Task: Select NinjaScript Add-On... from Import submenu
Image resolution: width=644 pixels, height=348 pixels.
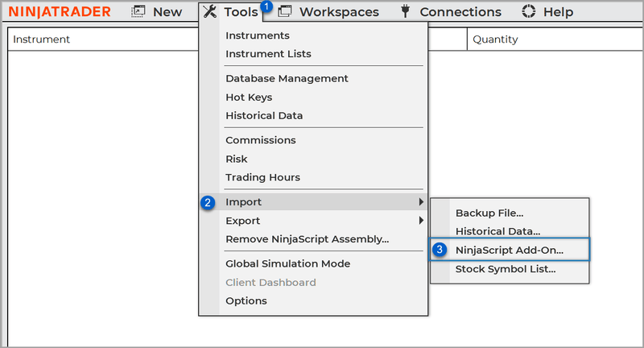Action: point(509,250)
